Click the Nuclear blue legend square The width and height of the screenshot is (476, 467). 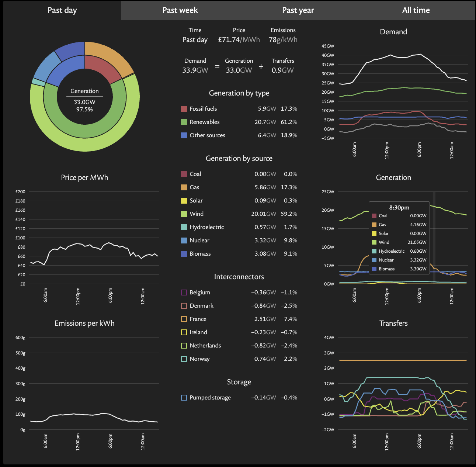coord(184,241)
